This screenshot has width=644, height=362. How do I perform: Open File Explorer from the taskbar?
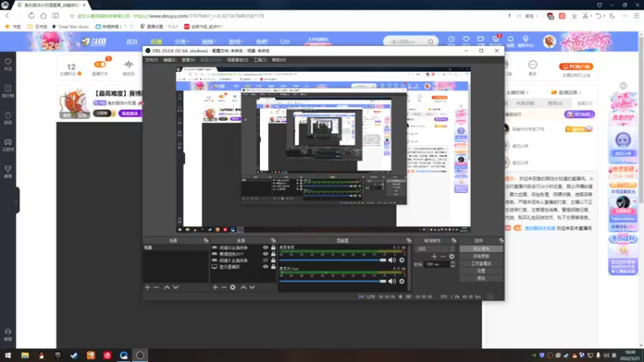(x=25, y=355)
